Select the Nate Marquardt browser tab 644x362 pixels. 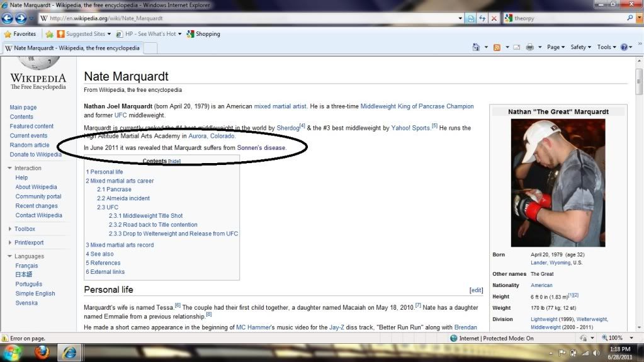pos(72,48)
